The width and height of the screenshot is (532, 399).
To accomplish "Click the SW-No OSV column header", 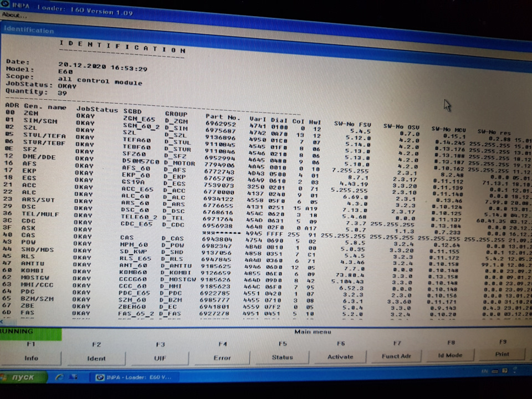I will (401, 126).
